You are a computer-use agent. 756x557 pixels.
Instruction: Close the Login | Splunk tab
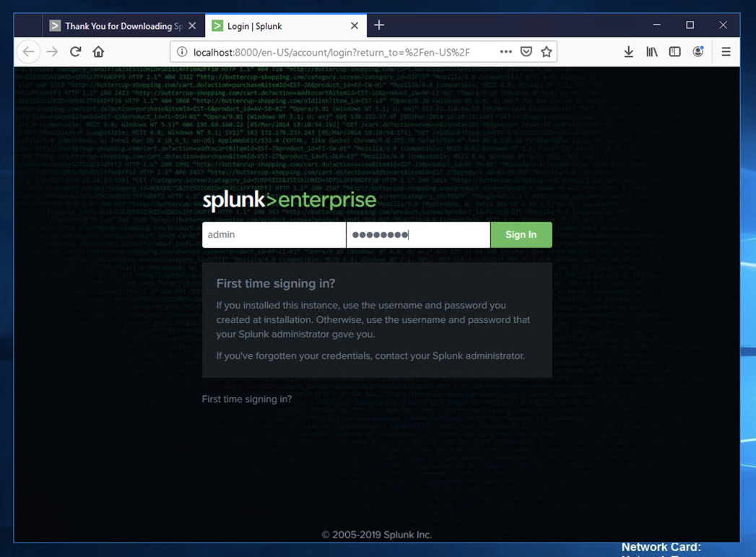tap(355, 25)
